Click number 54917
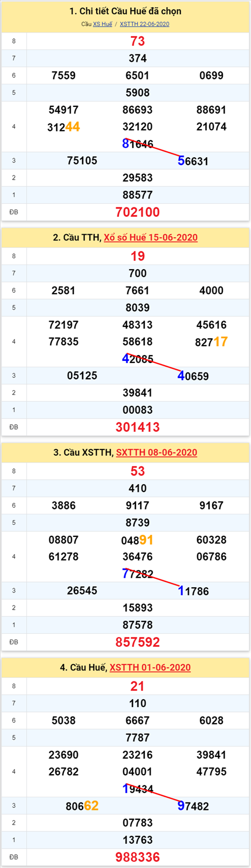 [x=63, y=110]
